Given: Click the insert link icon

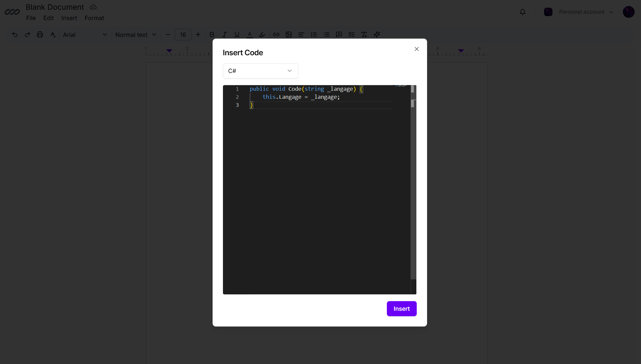Looking at the screenshot, I should click(x=276, y=34).
